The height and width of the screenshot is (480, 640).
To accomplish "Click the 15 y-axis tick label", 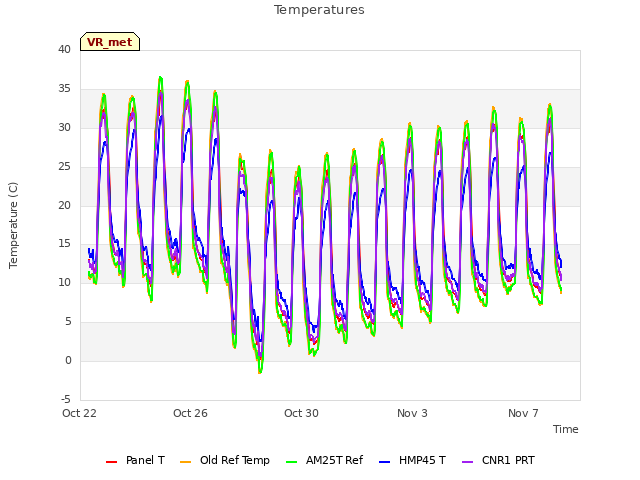I will click(x=64, y=244).
